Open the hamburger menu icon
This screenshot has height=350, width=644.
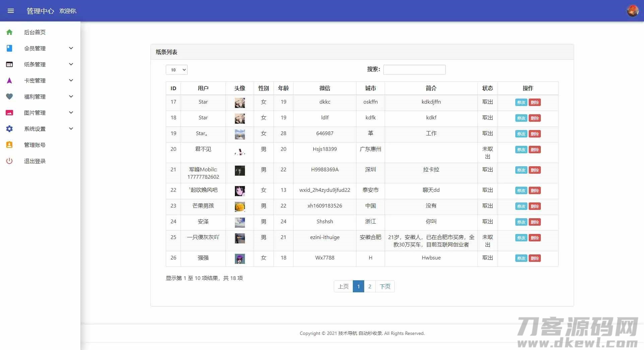coord(11,11)
